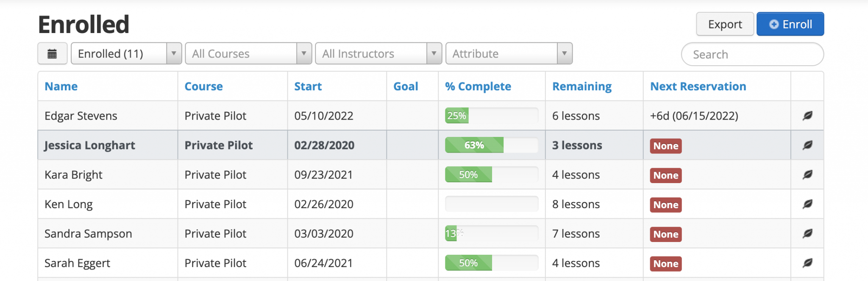Sort by the Next Reservation header
This screenshot has width=868, height=281.
698,86
